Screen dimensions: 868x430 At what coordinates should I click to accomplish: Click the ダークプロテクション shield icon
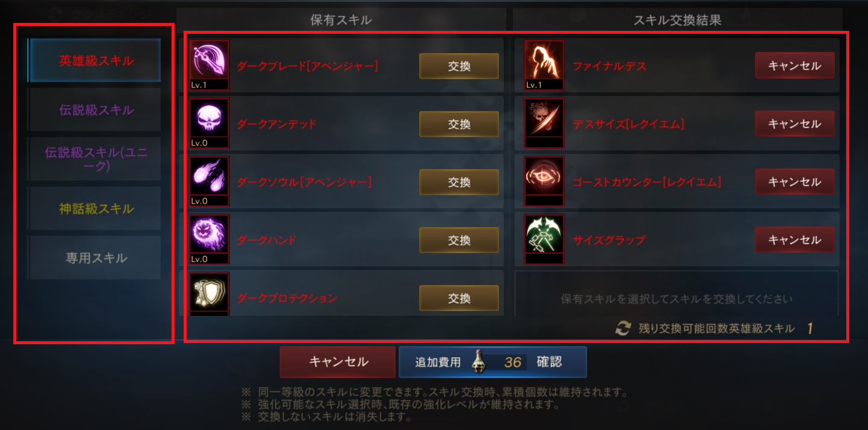pos(209,294)
